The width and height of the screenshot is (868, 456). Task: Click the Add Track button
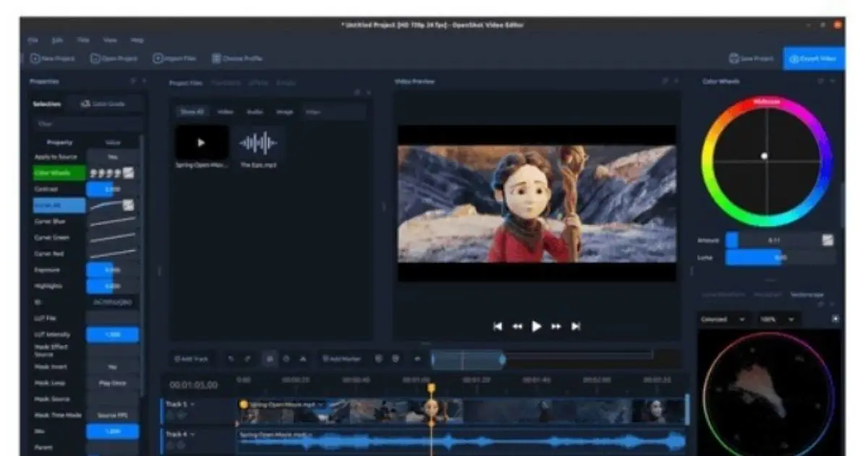tap(192, 359)
